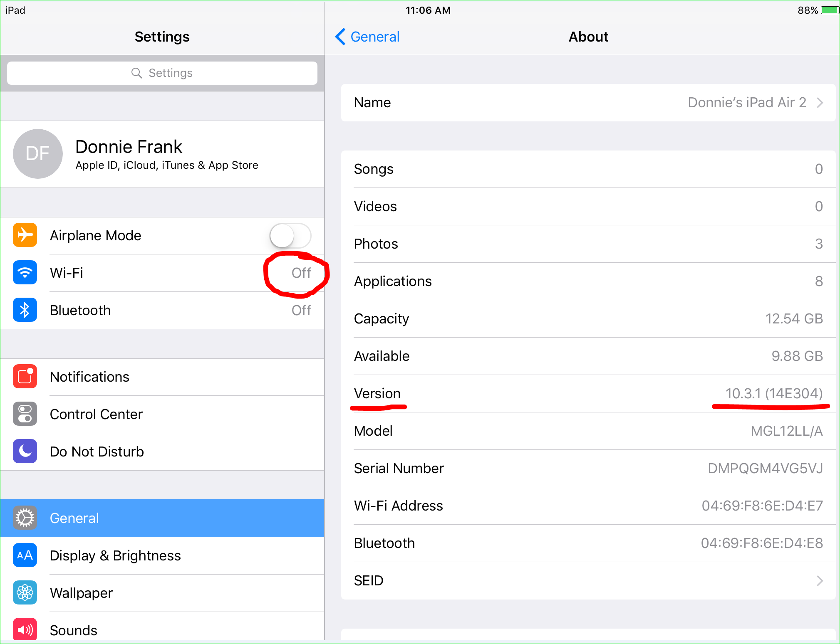Tap the battery icon in status bar
840x644 pixels.
pos(830,10)
